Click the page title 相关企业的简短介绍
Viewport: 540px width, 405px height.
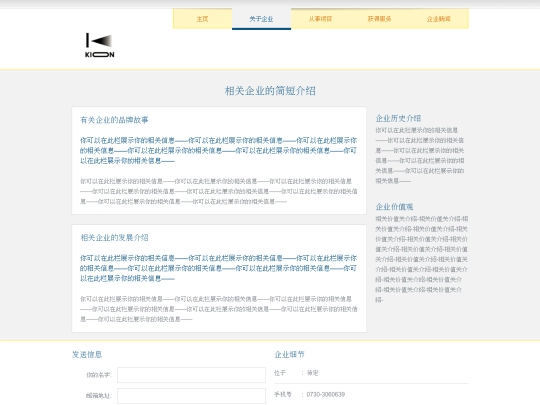click(270, 91)
